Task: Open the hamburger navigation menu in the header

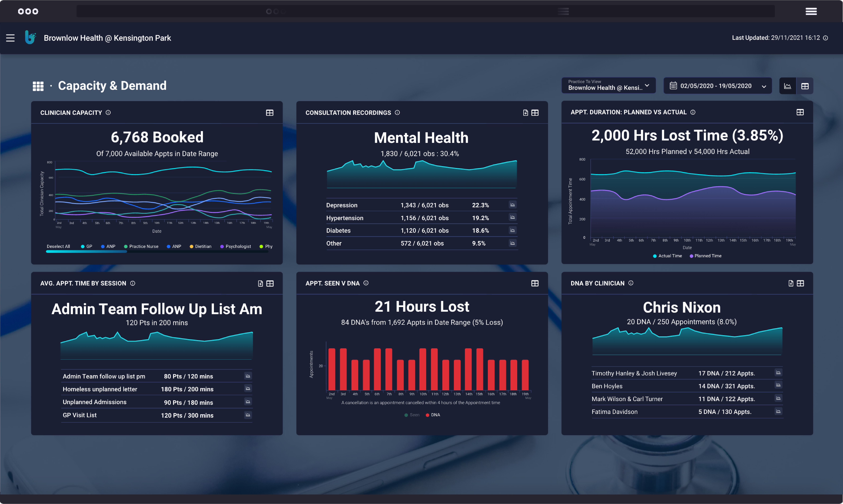Action: (10, 38)
